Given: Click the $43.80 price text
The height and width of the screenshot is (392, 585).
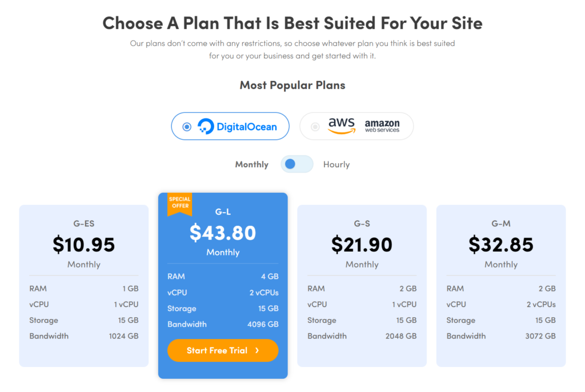Looking at the screenshot, I should tap(223, 233).
